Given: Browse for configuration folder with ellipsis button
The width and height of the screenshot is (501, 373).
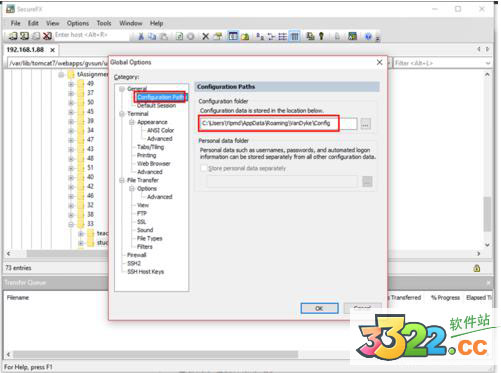Looking at the screenshot, I should (366, 125).
